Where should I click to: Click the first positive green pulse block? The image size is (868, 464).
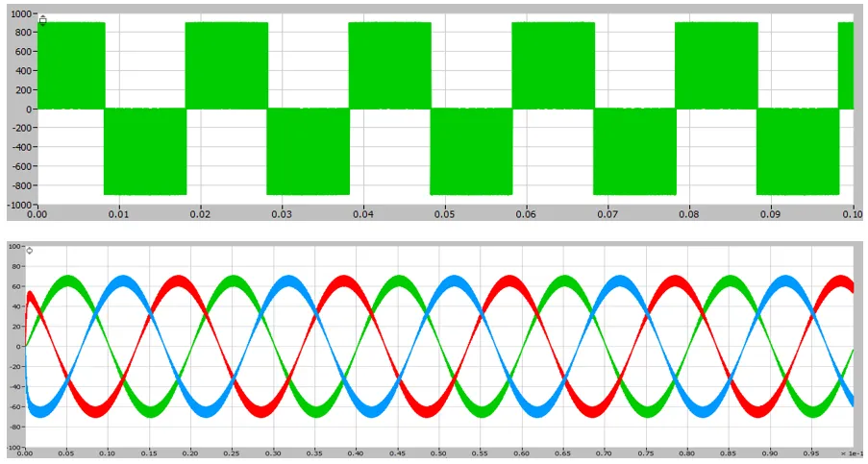(x=69, y=64)
